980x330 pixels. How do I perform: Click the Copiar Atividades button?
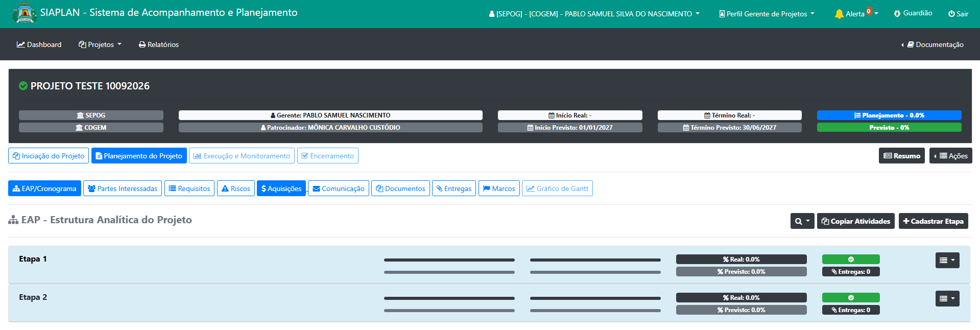point(856,221)
